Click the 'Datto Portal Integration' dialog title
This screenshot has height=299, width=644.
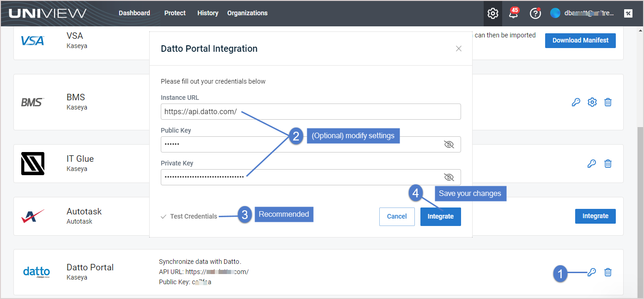tap(209, 49)
